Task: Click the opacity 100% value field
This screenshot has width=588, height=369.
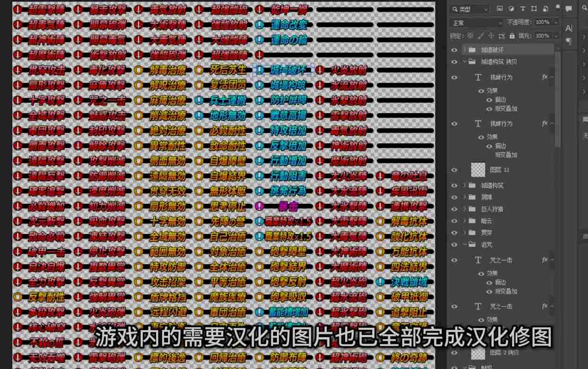Action: pos(543,23)
